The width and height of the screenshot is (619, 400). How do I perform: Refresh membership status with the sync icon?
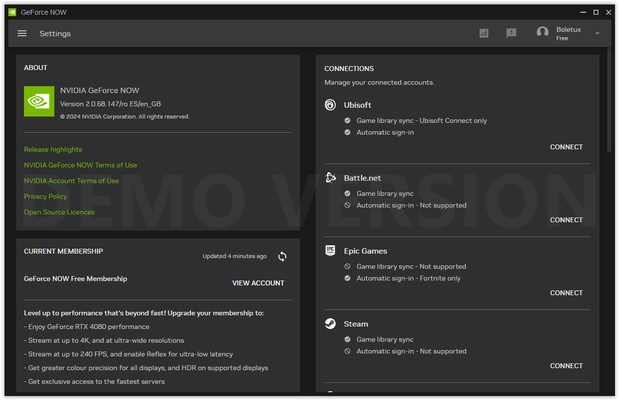(x=282, y=256)
